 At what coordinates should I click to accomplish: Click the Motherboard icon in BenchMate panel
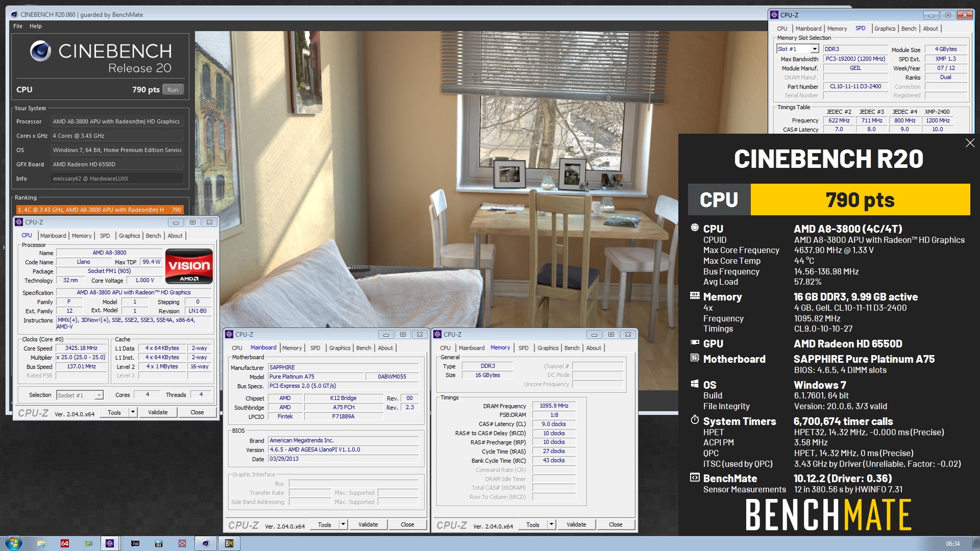coord(695,358)
